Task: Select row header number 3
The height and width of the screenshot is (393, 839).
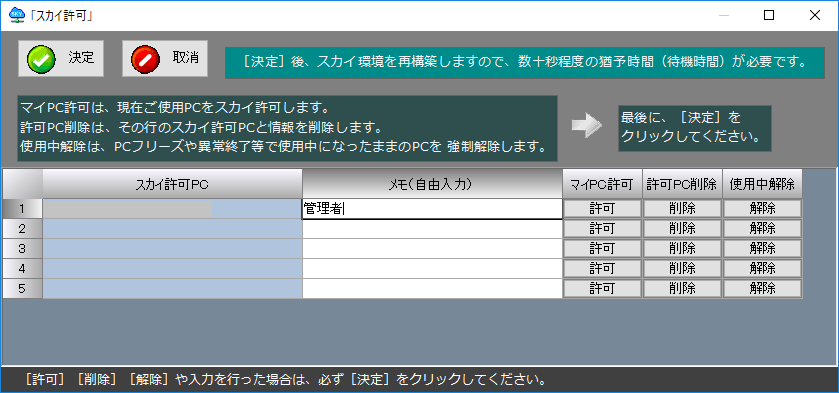Action: 22,248
